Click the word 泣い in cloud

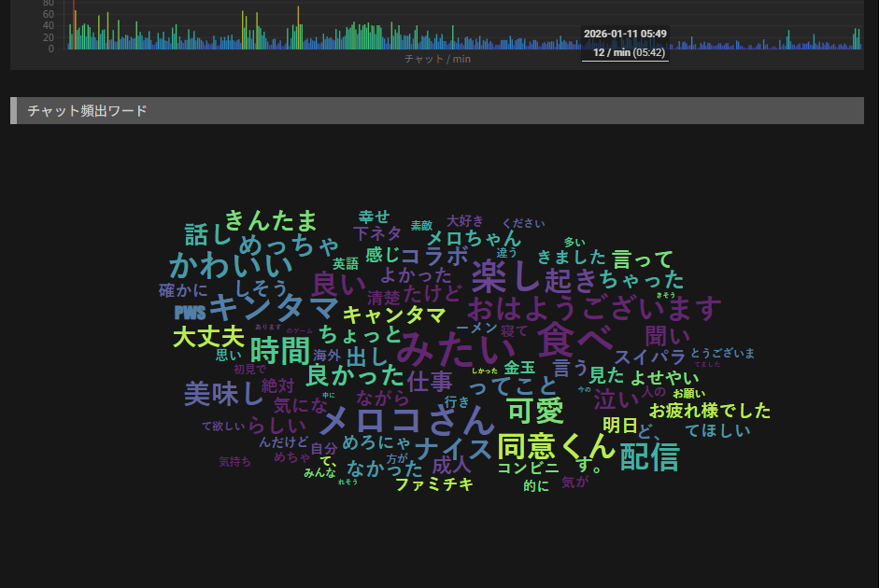click(617, 399)
